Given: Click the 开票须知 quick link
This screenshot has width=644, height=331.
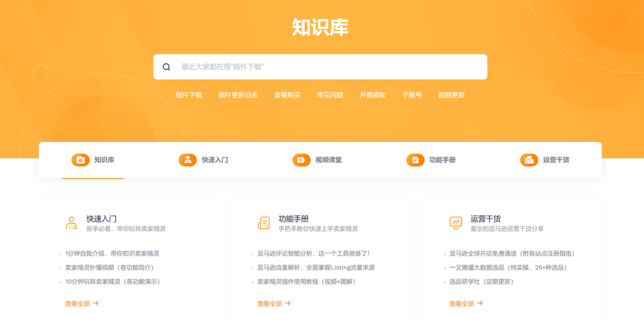Looking at the screenshot, I should pyautogui.click(x=373, y=95).
